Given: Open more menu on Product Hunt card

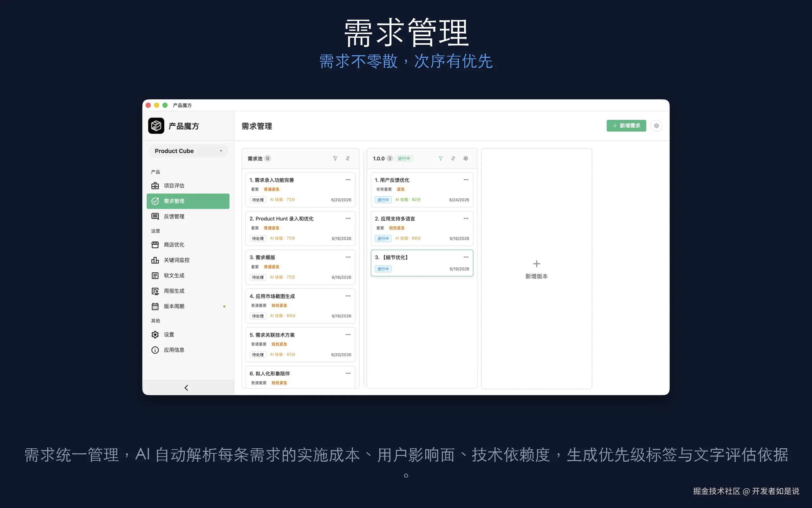Looking at the screenshot, I should (x=348, y=218).
